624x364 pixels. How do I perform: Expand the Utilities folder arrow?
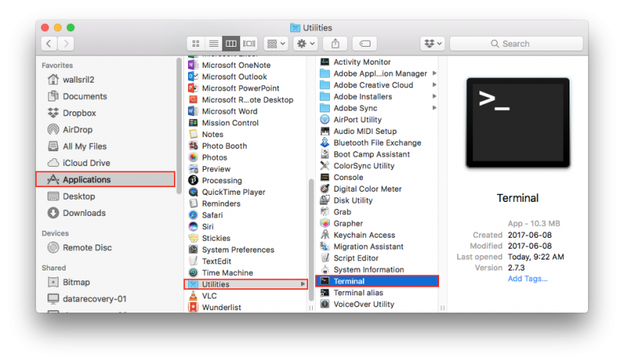click(x=303, y=284)
